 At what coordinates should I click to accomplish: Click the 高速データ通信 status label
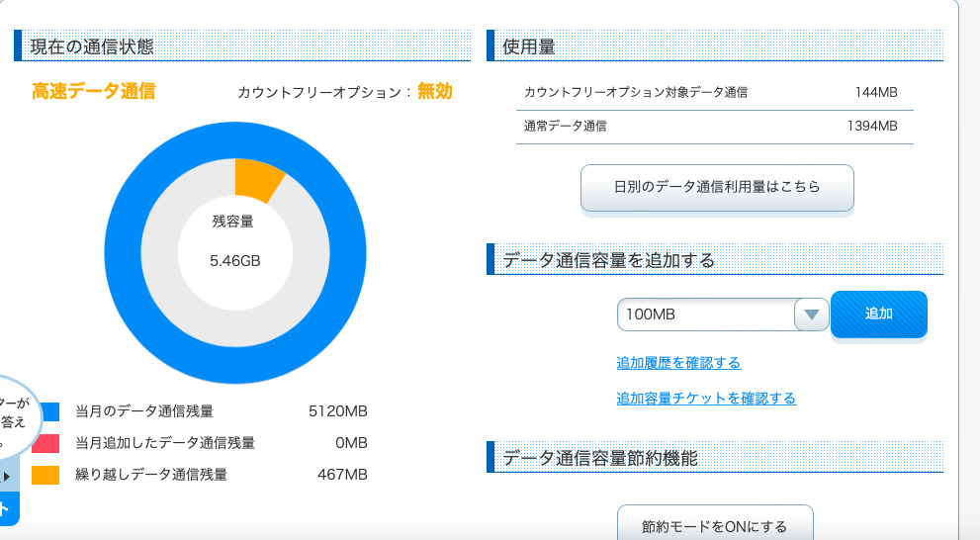point(93,91)
